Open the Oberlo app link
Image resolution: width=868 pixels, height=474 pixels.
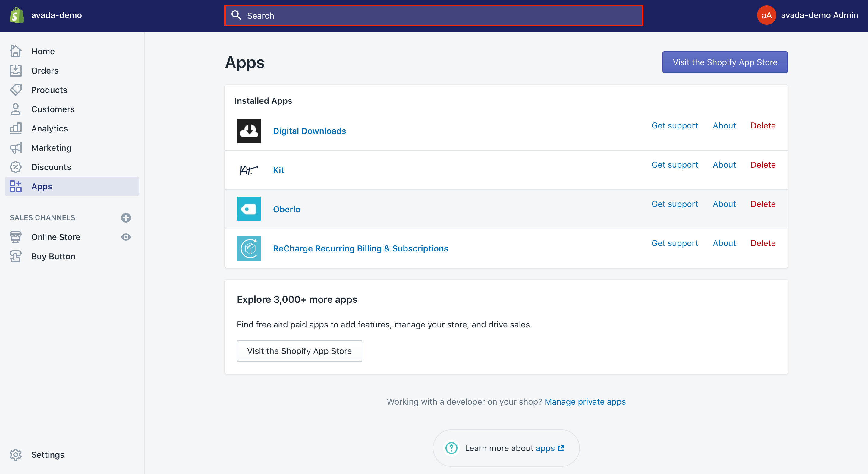286,209
